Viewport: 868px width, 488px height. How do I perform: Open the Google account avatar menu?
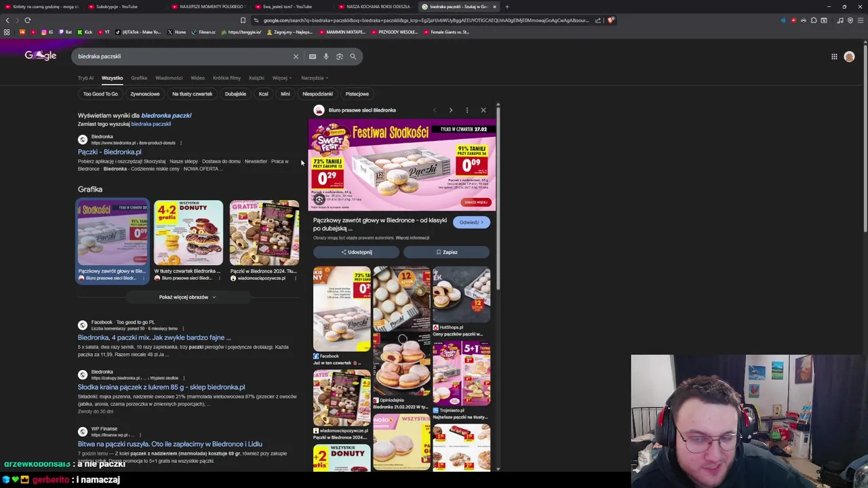tap(849, 57)
